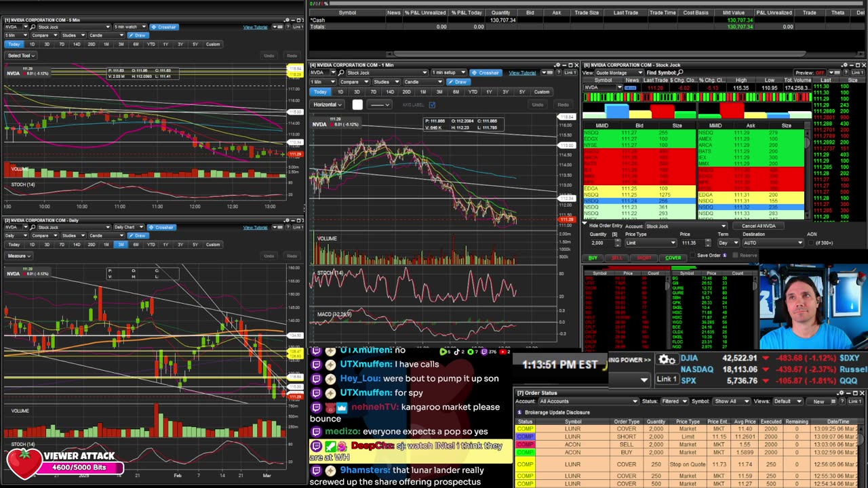Click Cancel All NVDA button
The image size is (868, 488).
pos(759,226)
